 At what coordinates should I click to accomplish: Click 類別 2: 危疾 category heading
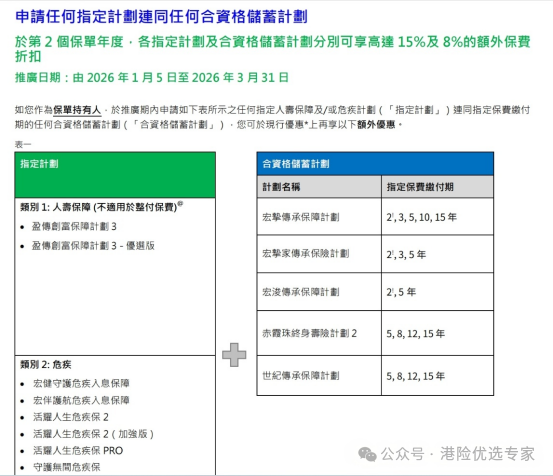tap(45, 364)
